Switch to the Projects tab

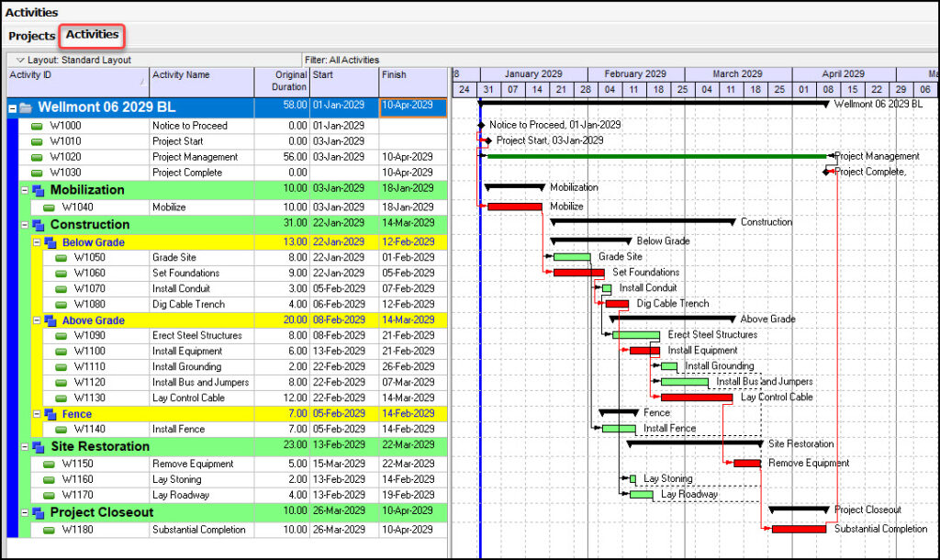32,36
